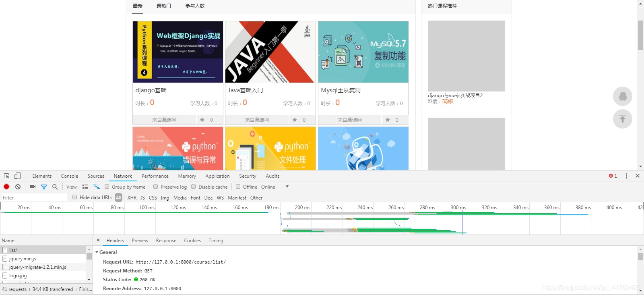Clear the network log
This screenshot has height=295, width=644.
pyautogui.click(x=18, y=187)
